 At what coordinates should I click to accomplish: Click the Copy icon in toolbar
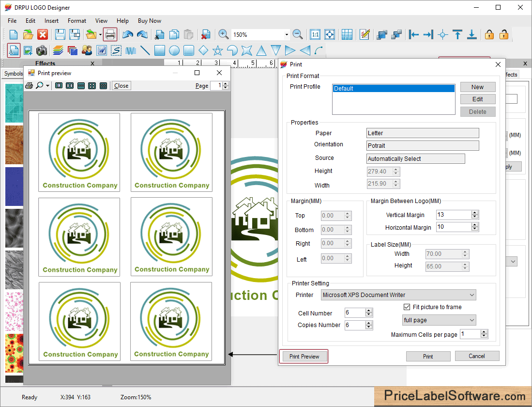(x=174, y=35)
